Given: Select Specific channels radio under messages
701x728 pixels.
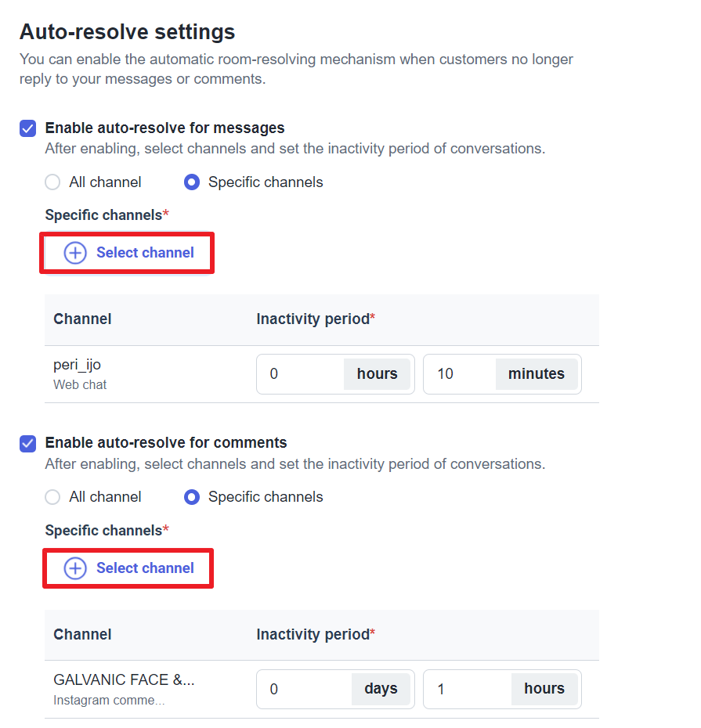Looking at the screenshot, I should point(191,182).
